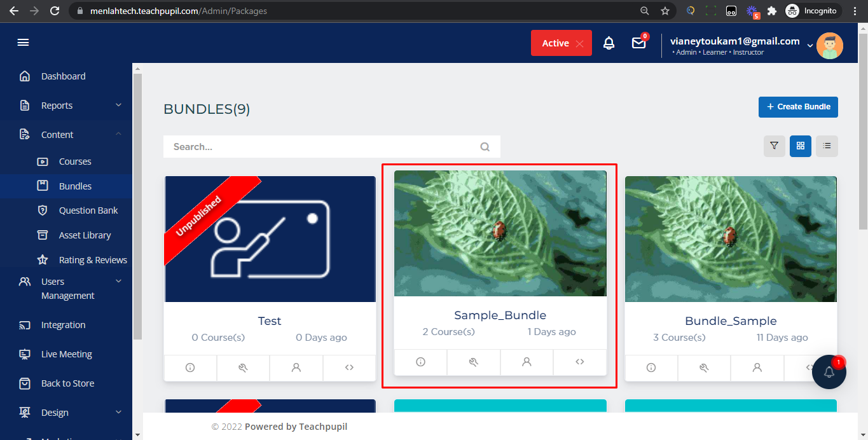Dismiss the Active status badge
Viewport: 868px width, 440px height.
tap(579, 43)
